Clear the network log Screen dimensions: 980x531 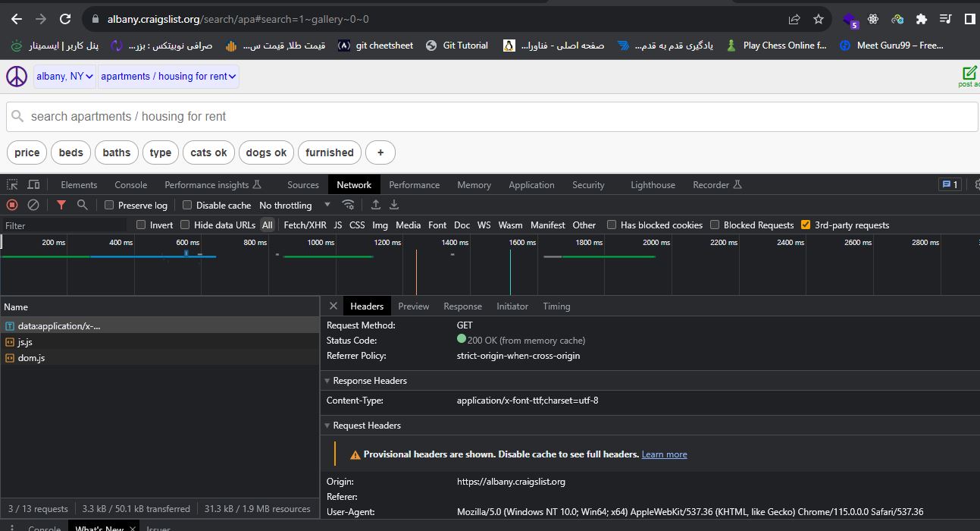pyautogui.click(x=33, y=205)
